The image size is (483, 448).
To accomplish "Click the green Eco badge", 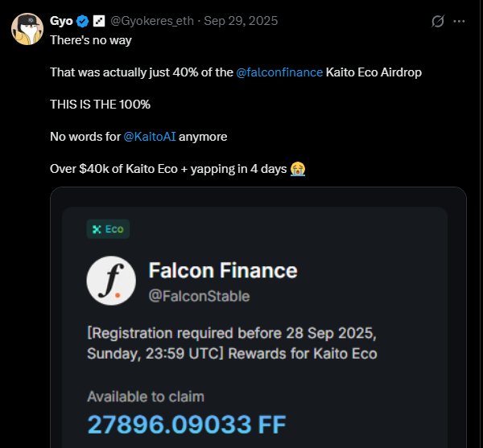I will point(108,229).
